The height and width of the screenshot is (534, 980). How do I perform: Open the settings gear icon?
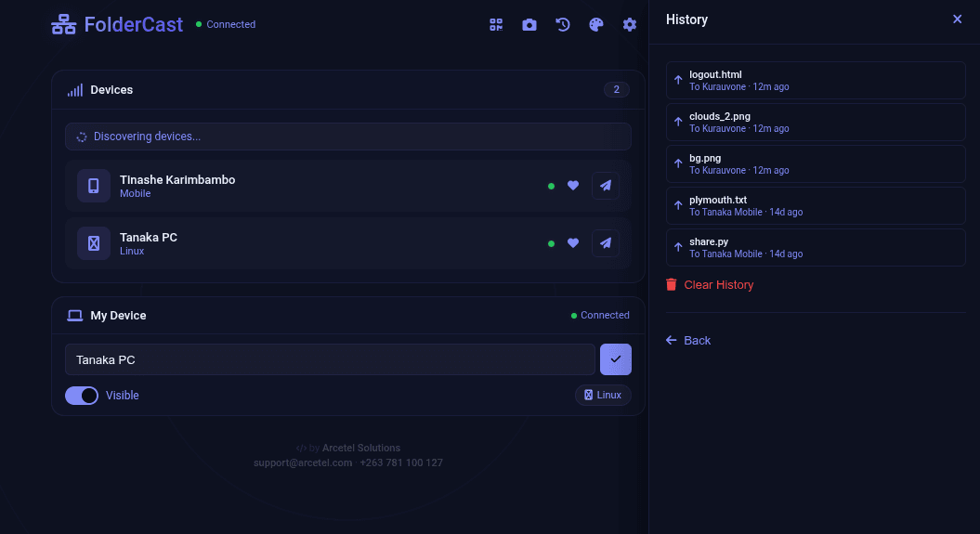tap(630, 24)
